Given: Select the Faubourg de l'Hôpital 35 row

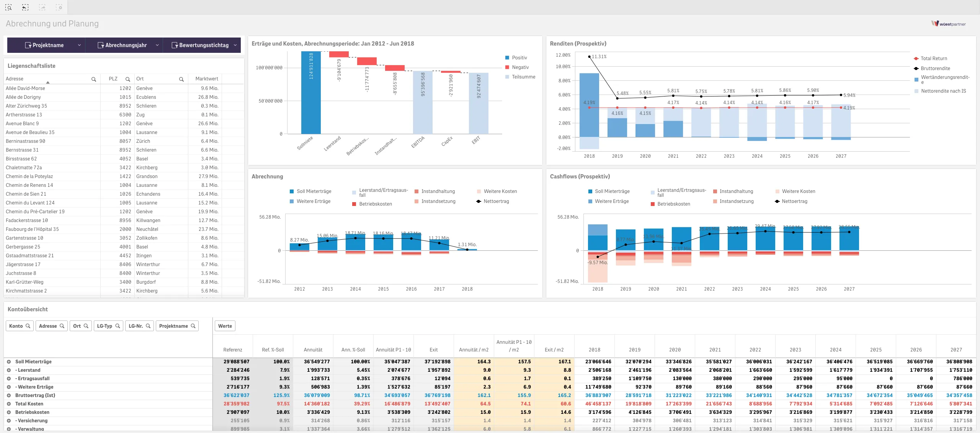Looking at the screenshot, I should pyautogui.click(x=124, y=229).
